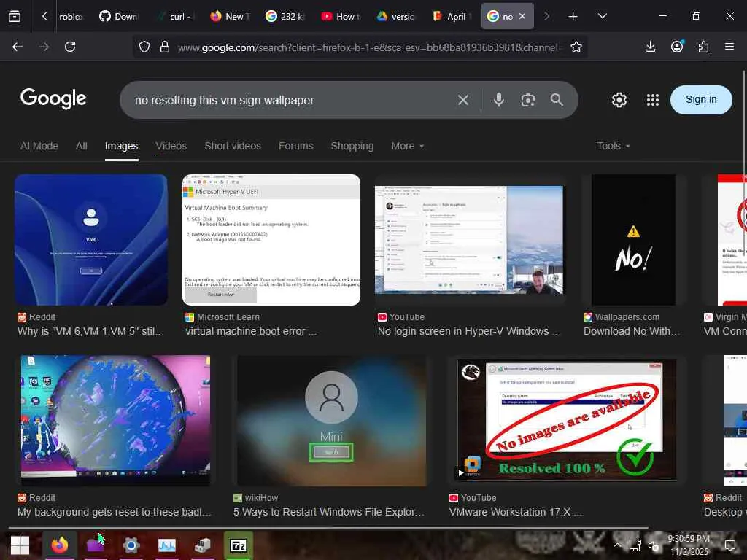The height and width of the screenshot is (560, 747).
Task: Switch to Videos results
Action: tap(171, 146)
